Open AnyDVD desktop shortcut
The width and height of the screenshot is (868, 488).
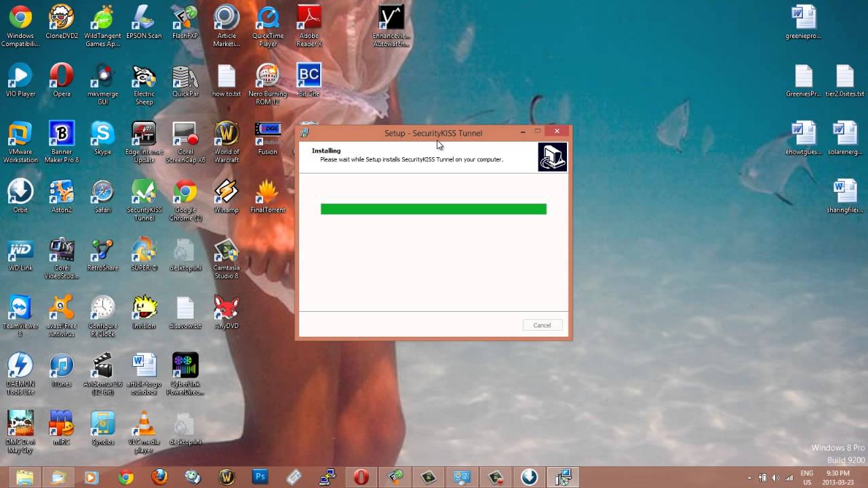pos(226,312)
